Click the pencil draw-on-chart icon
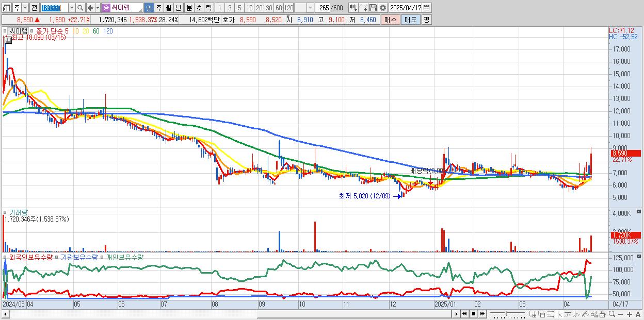 click(x=585, y=314)
